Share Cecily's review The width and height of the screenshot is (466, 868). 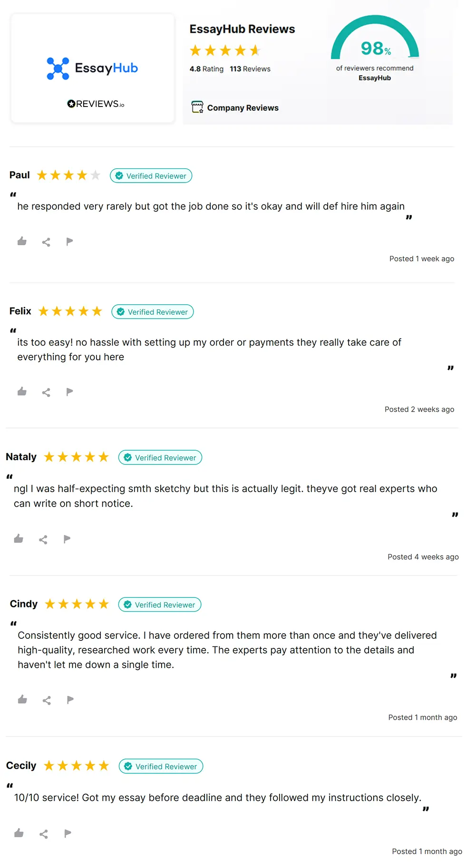point(44,834)
